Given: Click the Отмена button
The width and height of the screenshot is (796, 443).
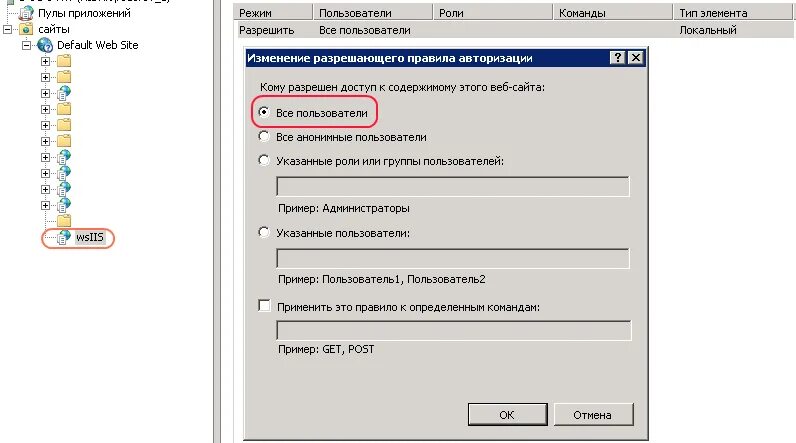Looking at the screenshot, I should pyautogui.click(x=593, y=415).
